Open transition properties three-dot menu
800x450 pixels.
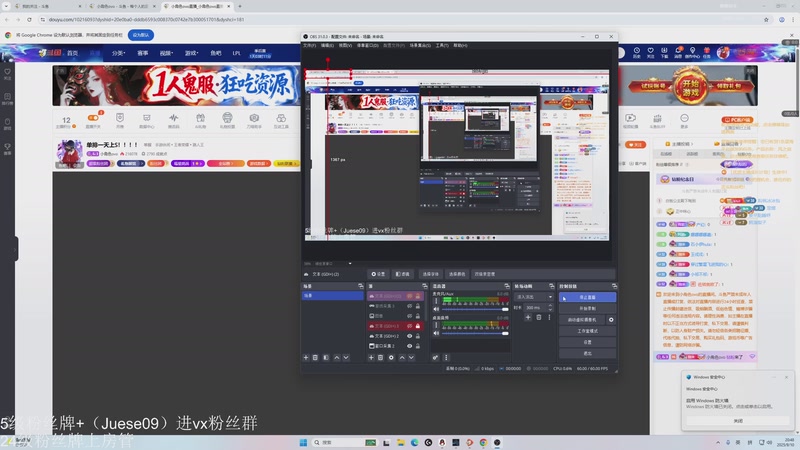[549, 317]
